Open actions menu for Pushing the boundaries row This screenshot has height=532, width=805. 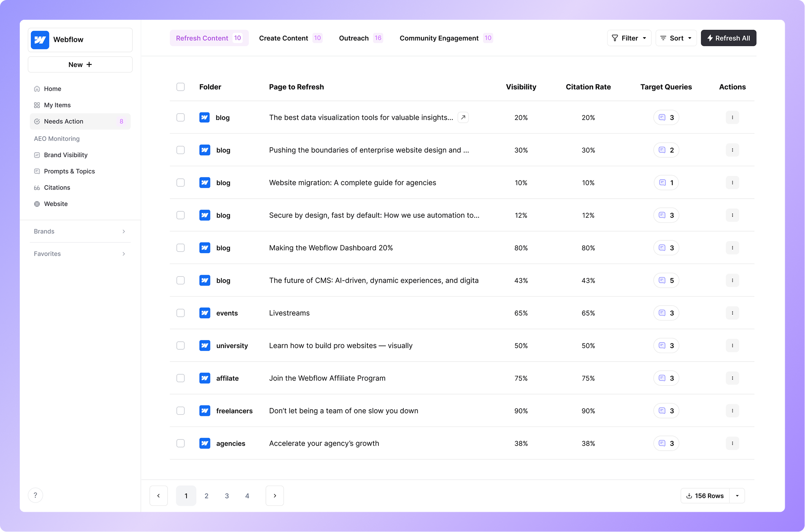coord(732,150)
